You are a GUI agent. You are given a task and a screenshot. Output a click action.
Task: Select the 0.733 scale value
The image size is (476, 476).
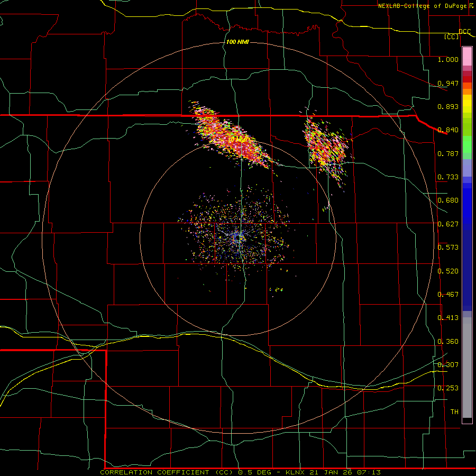tap(448, 177)
